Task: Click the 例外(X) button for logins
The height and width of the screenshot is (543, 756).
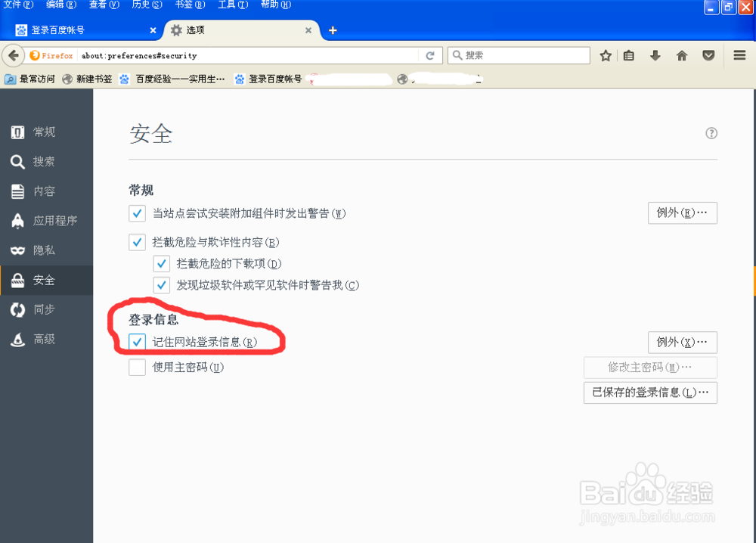Action: [682, 343]
